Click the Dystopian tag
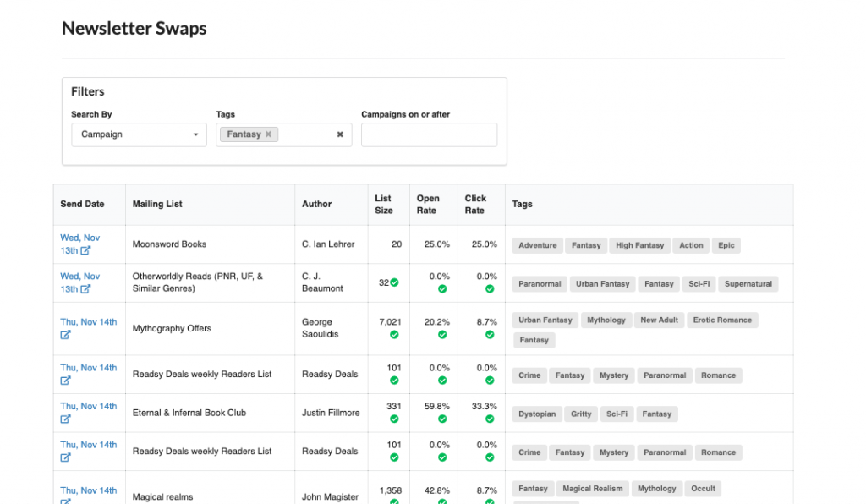Viewport: 866px width, 504px height. (x=537, y=414)
